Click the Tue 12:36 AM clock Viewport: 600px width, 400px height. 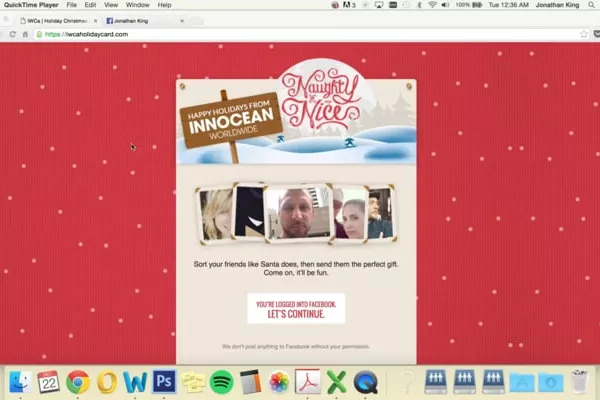509,5
